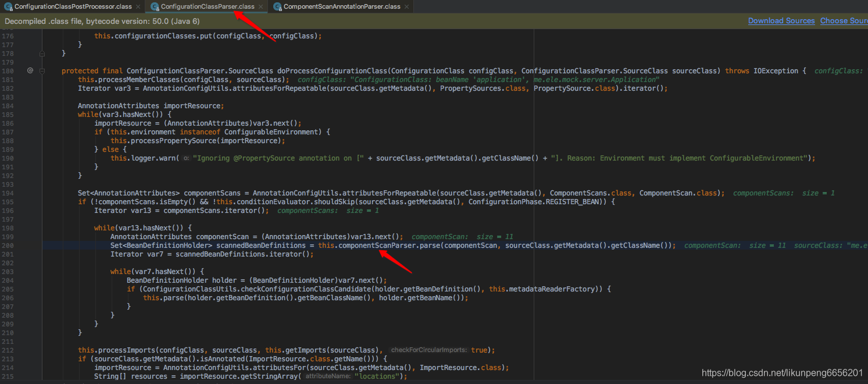Click the @ gutter icon at line 180
Viewport: 868px width, 384px height.
30,70
